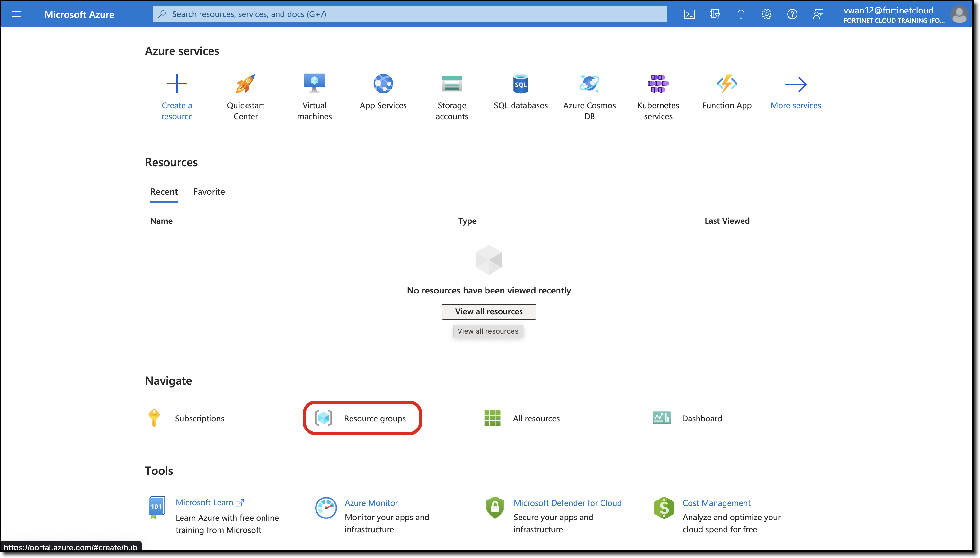Viewport: 980px width, 558px height.
Task: Open the Subscriptions navigate label
Action: click(200, 418)
